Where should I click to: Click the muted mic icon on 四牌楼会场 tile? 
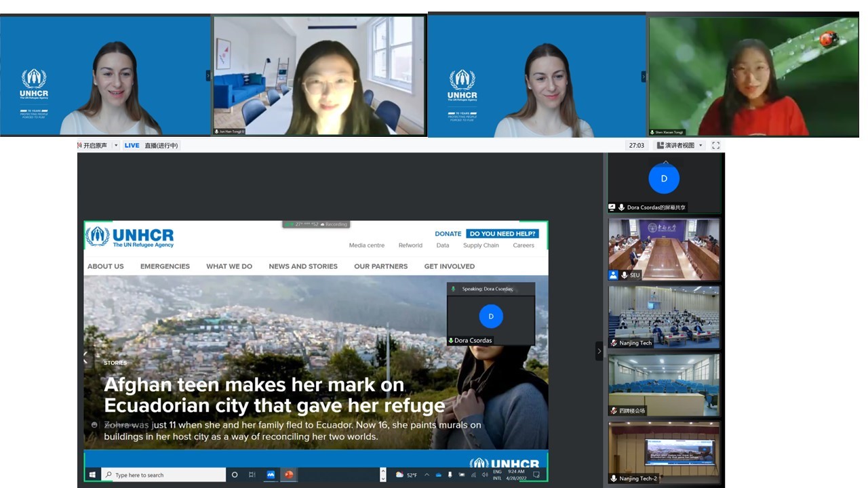click(x=614, y=411)
